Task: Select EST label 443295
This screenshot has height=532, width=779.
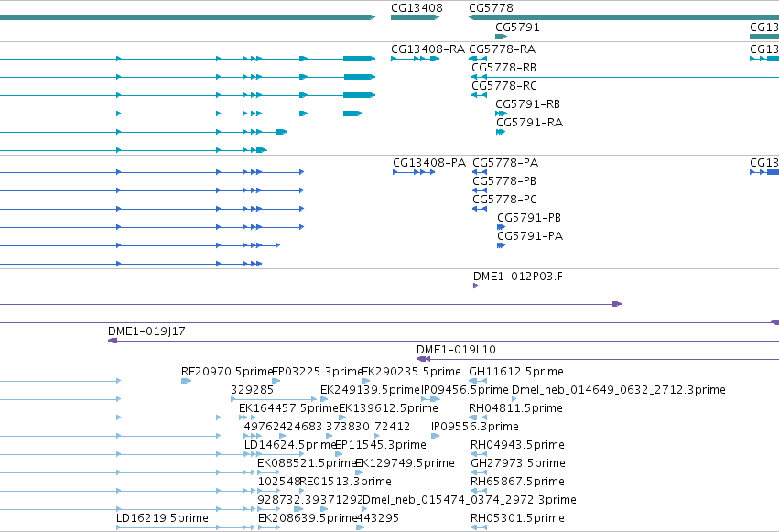Action: (x=377, y=518)
